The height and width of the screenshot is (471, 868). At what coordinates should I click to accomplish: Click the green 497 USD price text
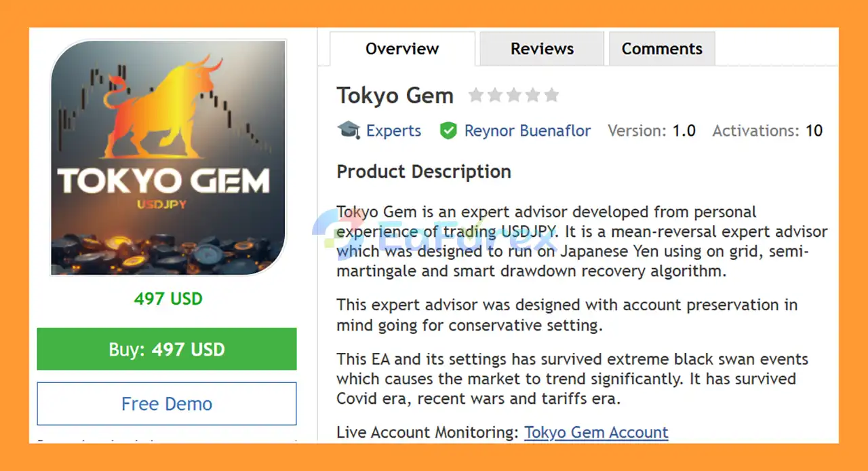click(x=167, y=298)
